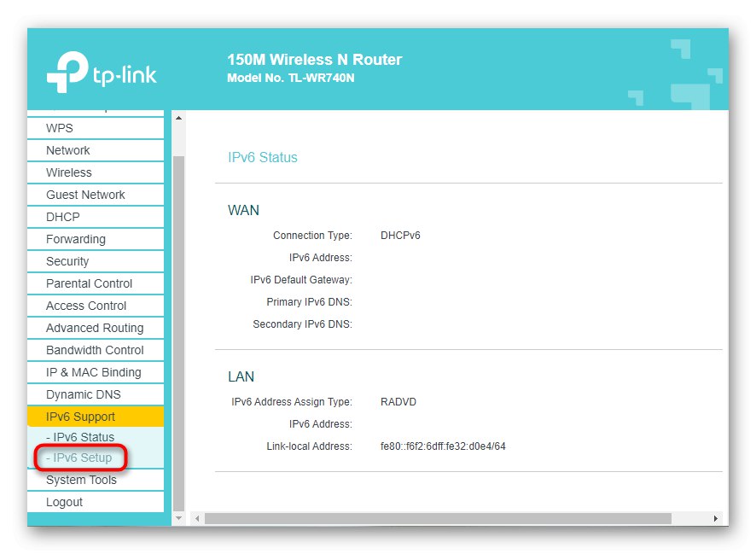The width and height of the screenshot is (756, 554).
Task: Open the WPS menu item
Action: click(96, 128)
